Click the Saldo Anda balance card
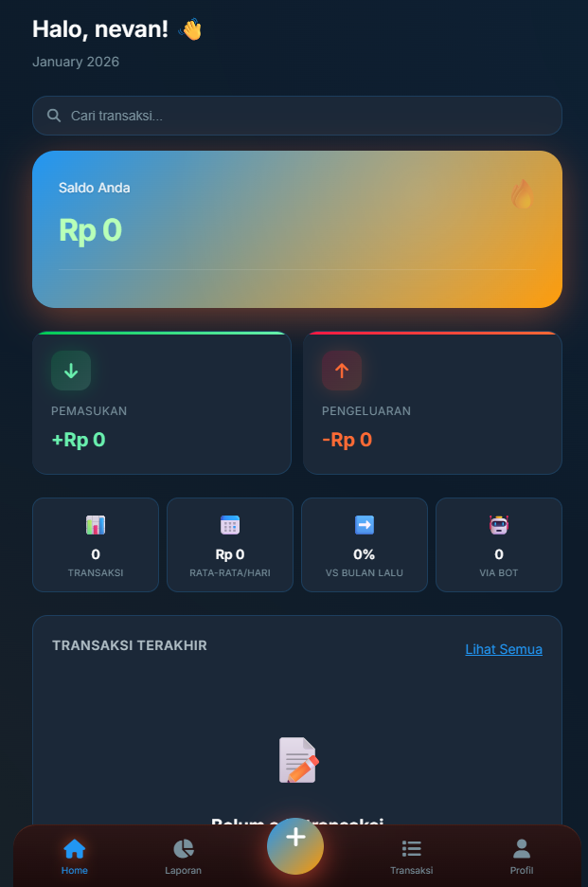 pos(296,227)
